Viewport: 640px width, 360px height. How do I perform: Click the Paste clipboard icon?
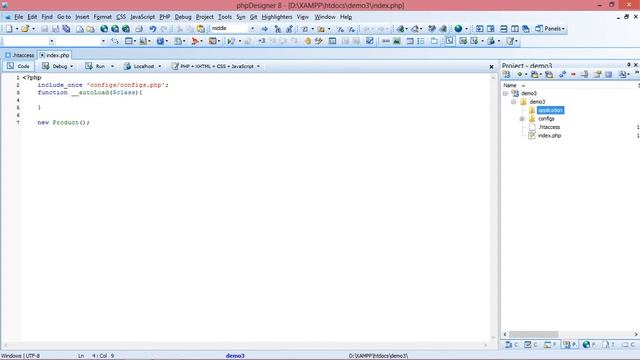point(201,29)
